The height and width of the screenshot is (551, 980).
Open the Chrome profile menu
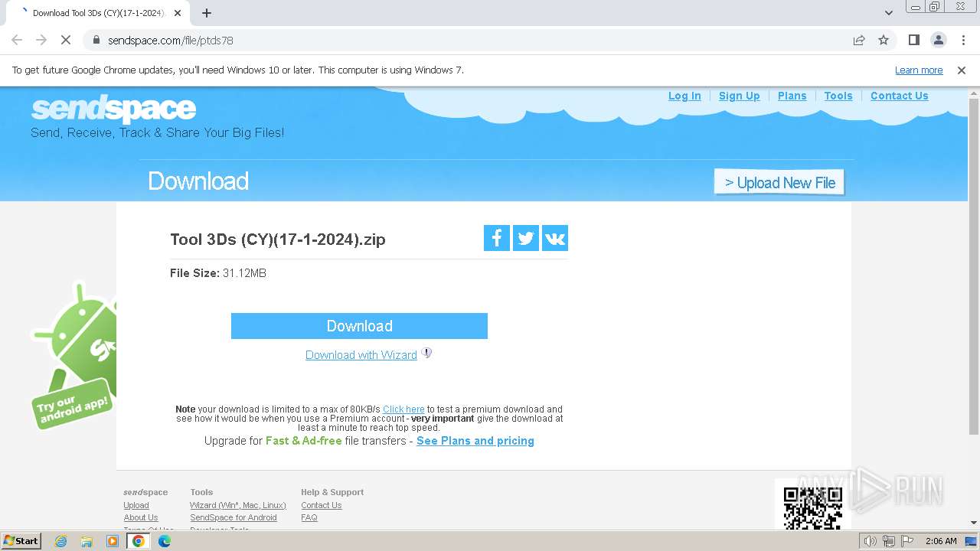tap(938, 40)
